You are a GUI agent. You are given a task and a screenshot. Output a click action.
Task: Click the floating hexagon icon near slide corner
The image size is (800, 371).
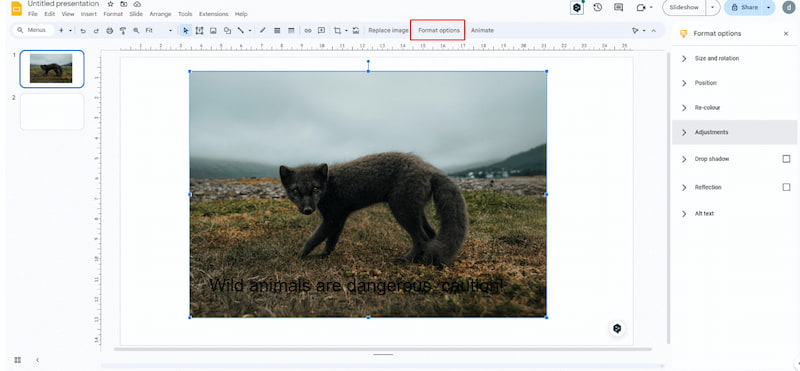click(x=617, y=328)
